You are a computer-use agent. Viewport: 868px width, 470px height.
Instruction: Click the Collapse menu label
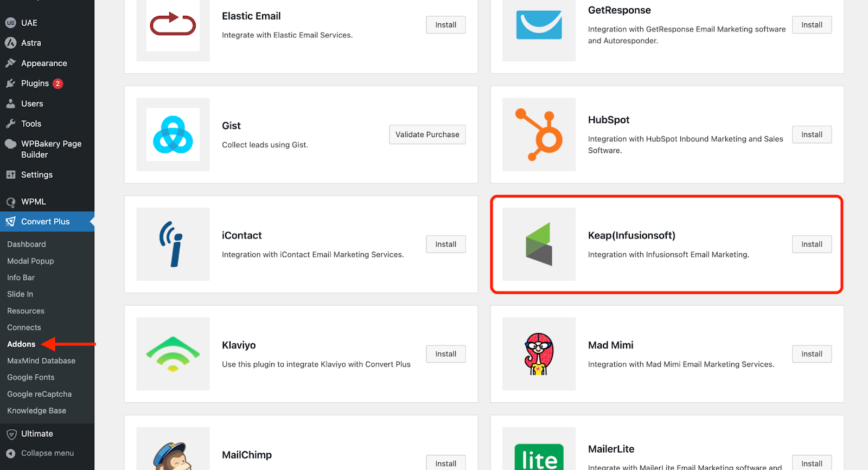[x=48, y=453]
